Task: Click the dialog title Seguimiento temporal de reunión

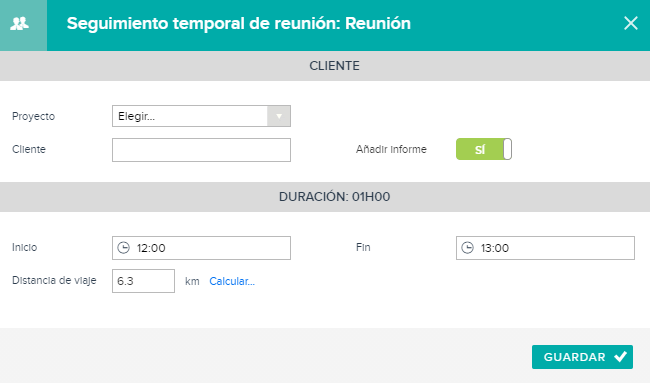Action: click(x=203, y=23)
